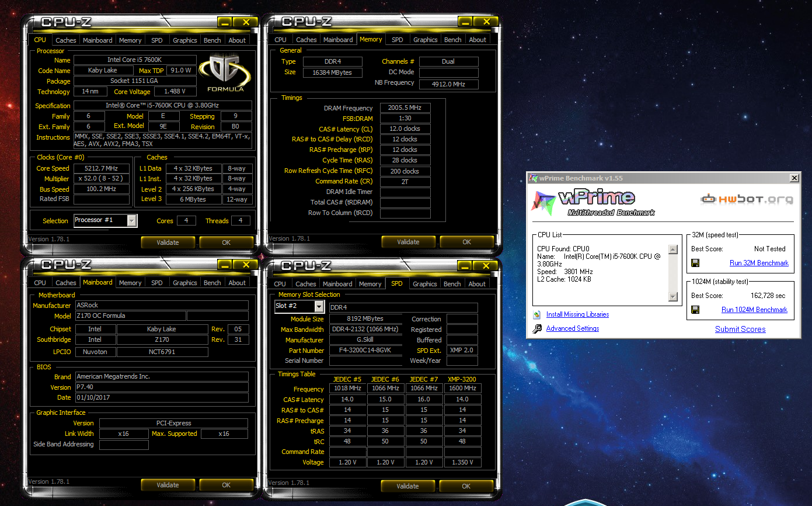Click the Row Refresh Cycle Time value 200 clocks
The width and height of the screenshot is (812, 506).
coord(406,172)
